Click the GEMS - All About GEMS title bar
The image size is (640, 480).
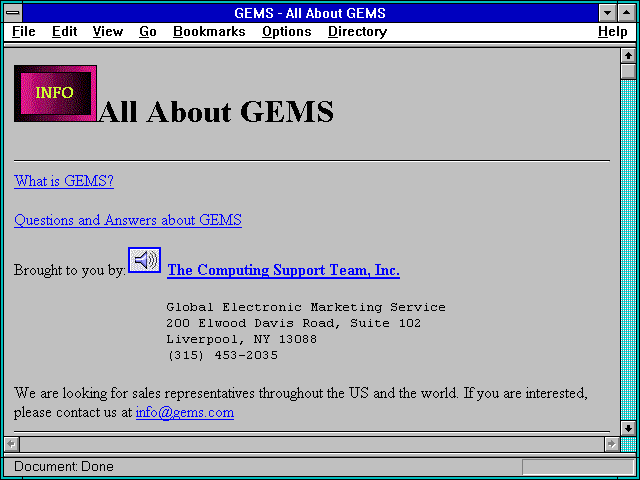(310, 13)
